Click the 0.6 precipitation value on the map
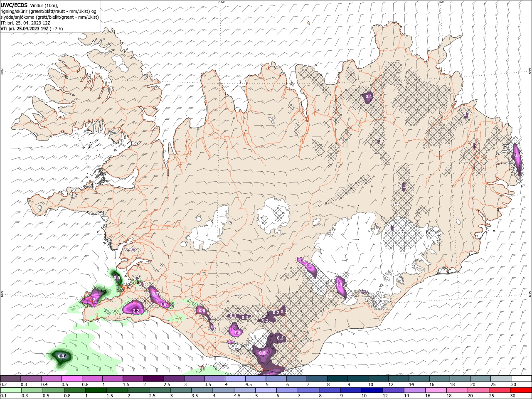Viewport: 532px width, 399px height. 202,310
